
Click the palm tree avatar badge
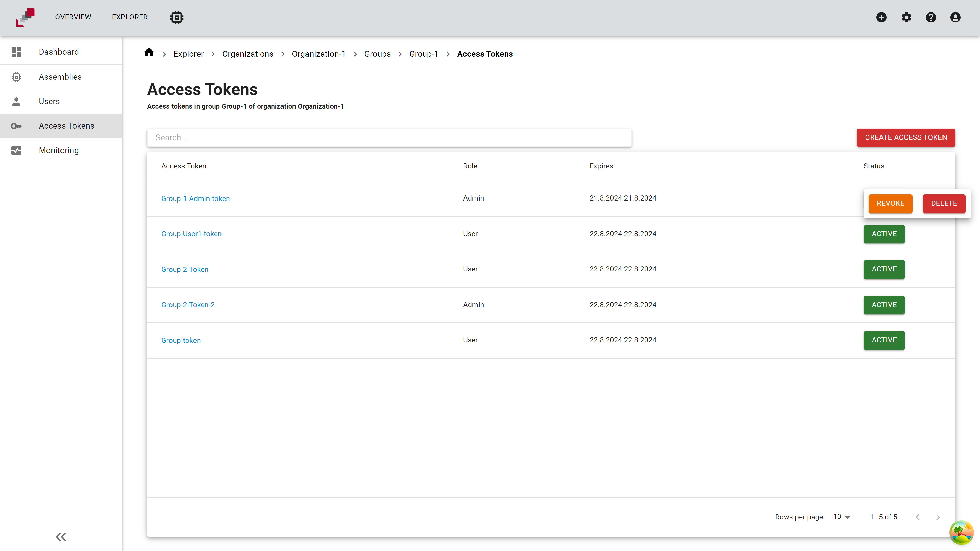pos(961,532)
